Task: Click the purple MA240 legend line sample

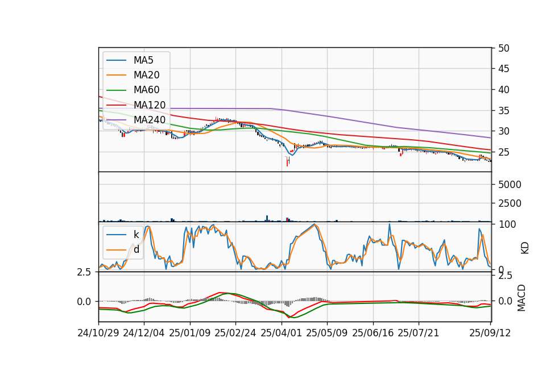Action: pos(116,120)
